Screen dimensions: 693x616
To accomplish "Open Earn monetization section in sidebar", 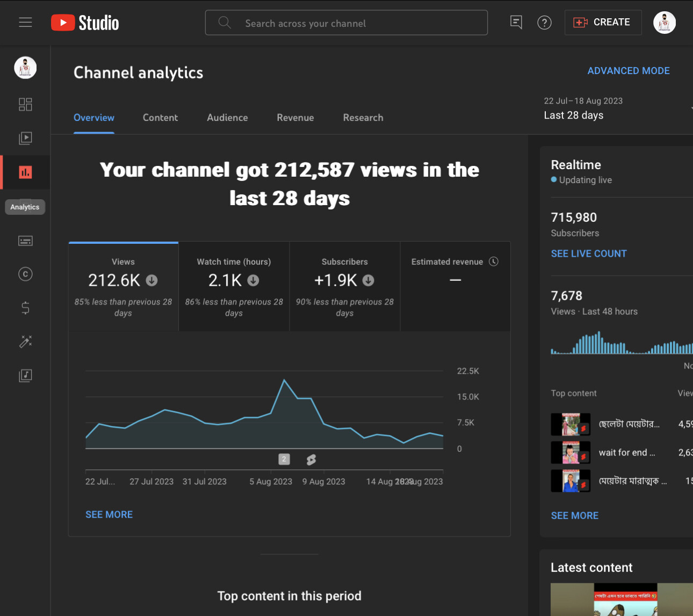I will 25,308.
